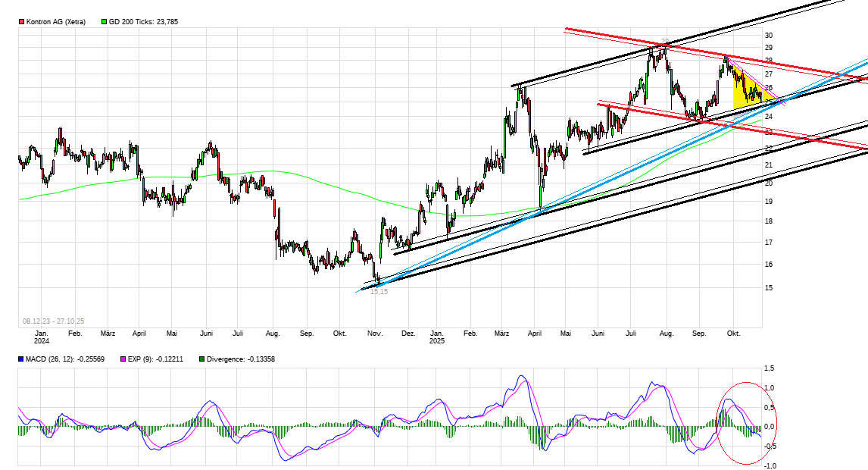Click the date range text 08.12.23 - 27.10.25
Image resolution: width=868 pixels, height=470 pixels.
tap(53, 321)
